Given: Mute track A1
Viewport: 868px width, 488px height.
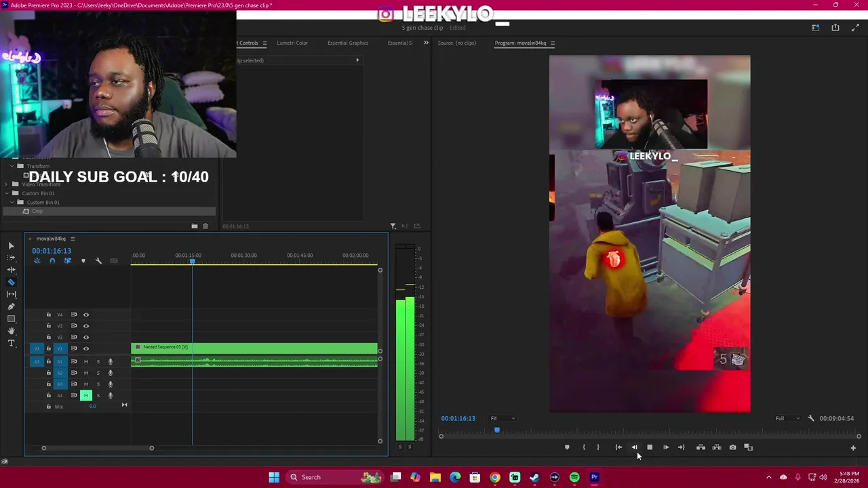Looking at the screenshot, I should click(x=85, y=361).
